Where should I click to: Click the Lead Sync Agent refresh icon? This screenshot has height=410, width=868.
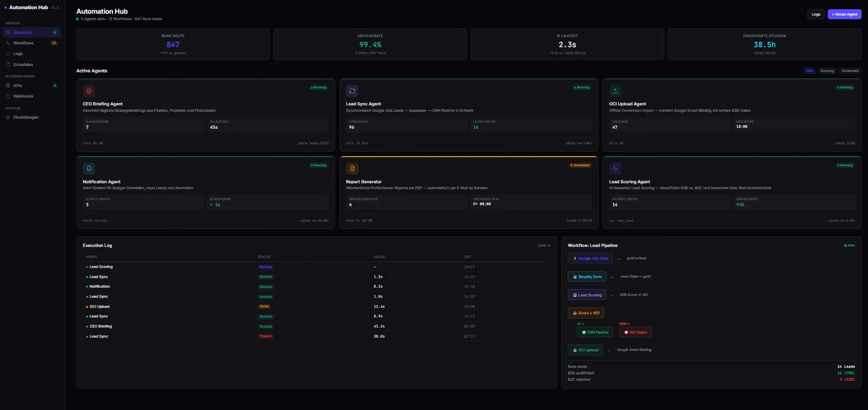tap(352, 91)
